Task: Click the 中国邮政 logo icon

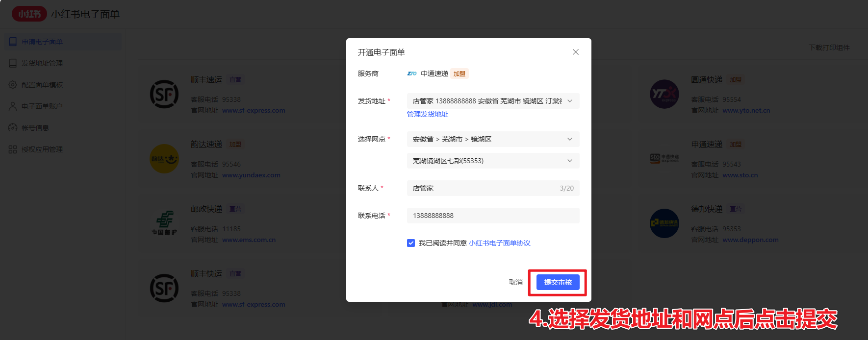Action: click(x=164, y=223)
